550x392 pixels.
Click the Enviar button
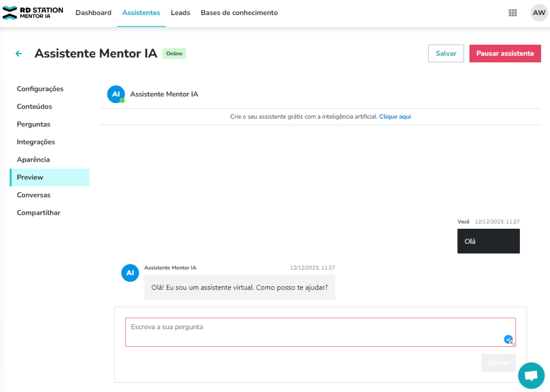click(x=498, y=362)
